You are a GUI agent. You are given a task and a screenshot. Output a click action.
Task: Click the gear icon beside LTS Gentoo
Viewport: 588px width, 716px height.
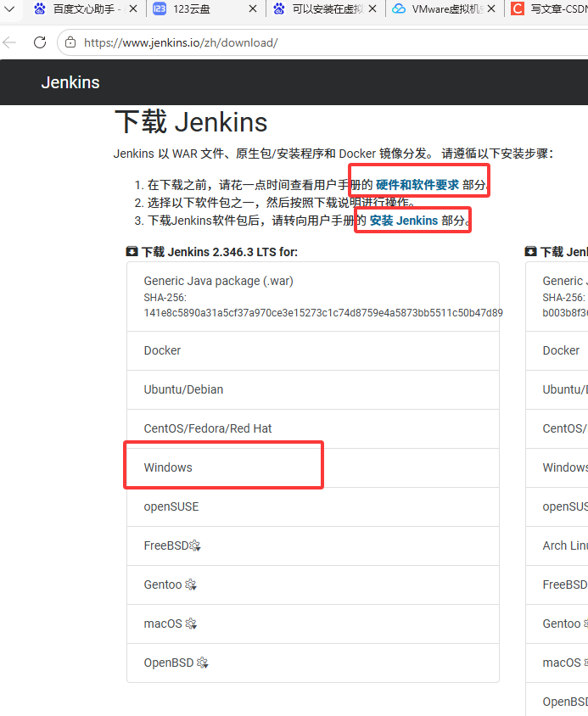191,585
